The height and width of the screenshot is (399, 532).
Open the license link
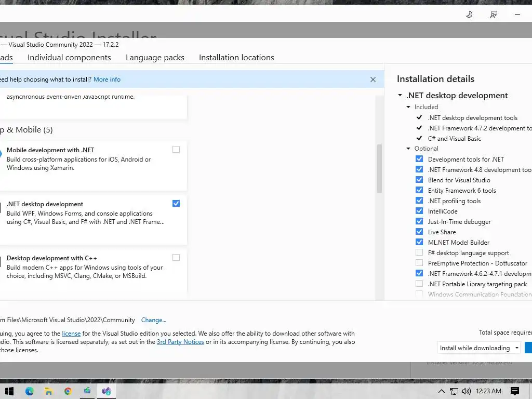[x=71, y=334]
